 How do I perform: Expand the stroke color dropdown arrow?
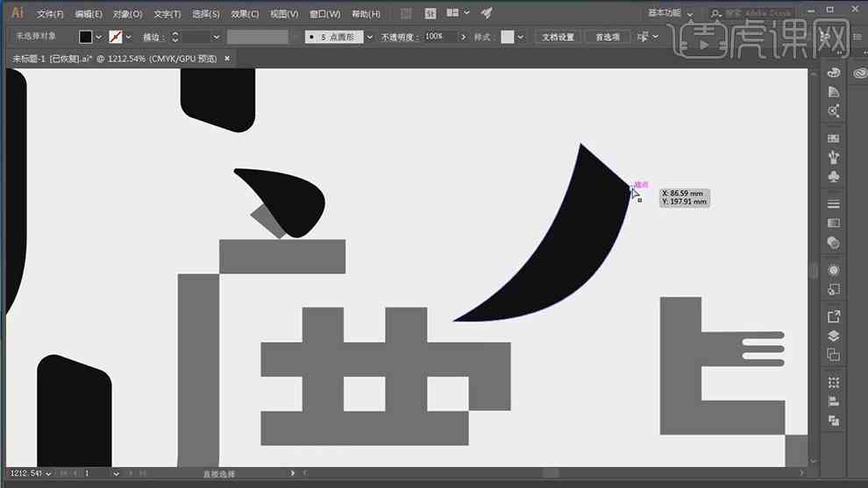tap(128, 37)
